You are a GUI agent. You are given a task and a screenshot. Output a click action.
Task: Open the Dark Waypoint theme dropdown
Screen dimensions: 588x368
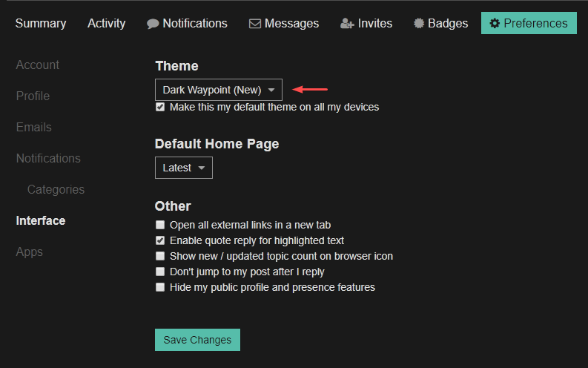click(218, 90)
